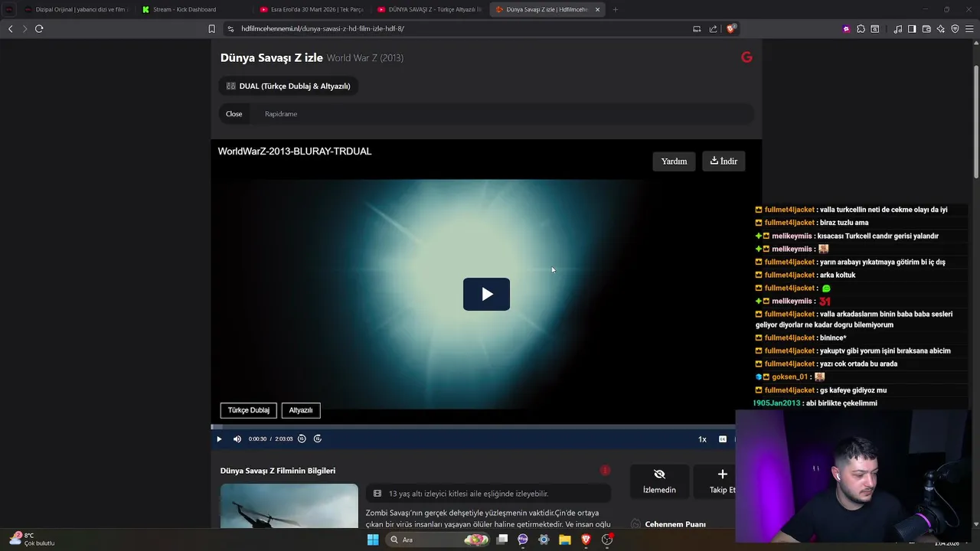
Task: Go forward in browser history
Action: [24, 28]
